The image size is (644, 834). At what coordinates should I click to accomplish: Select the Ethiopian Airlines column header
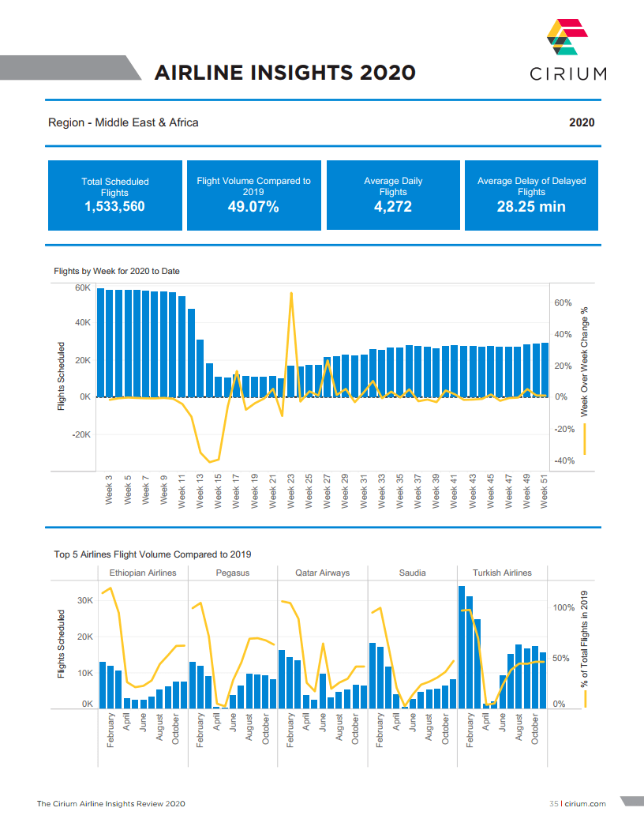tap(143, 573)
